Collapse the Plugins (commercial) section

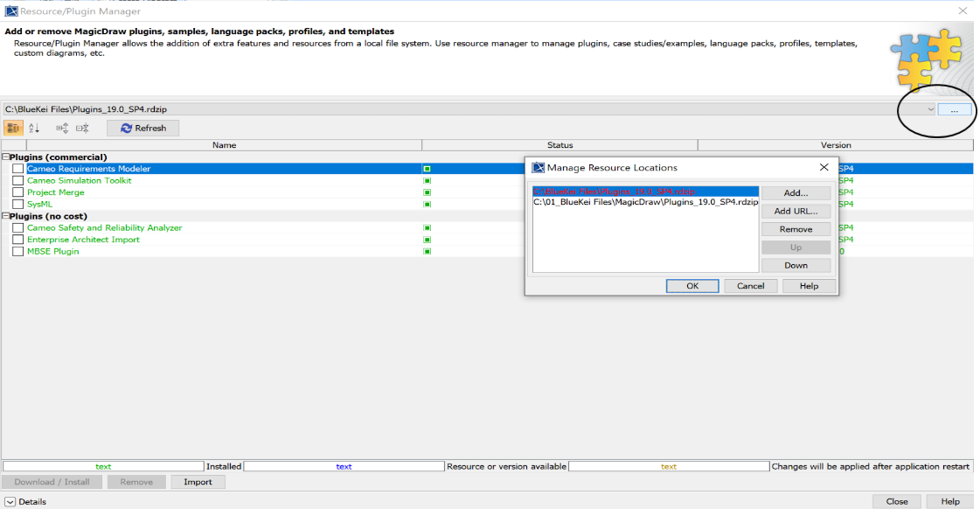point(4,157)
